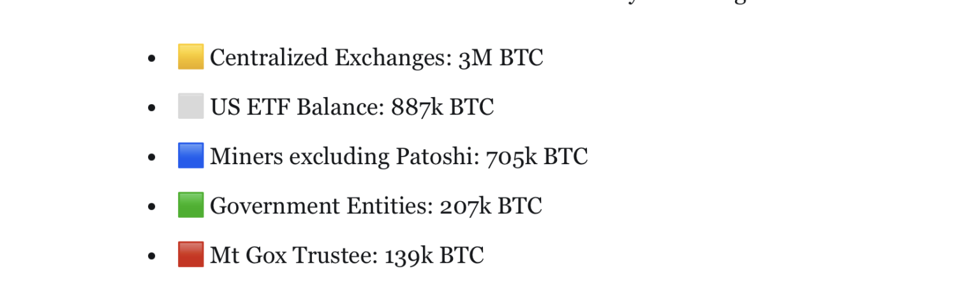
Task: Click the 3M BTC figure
Action: point(501,58)
